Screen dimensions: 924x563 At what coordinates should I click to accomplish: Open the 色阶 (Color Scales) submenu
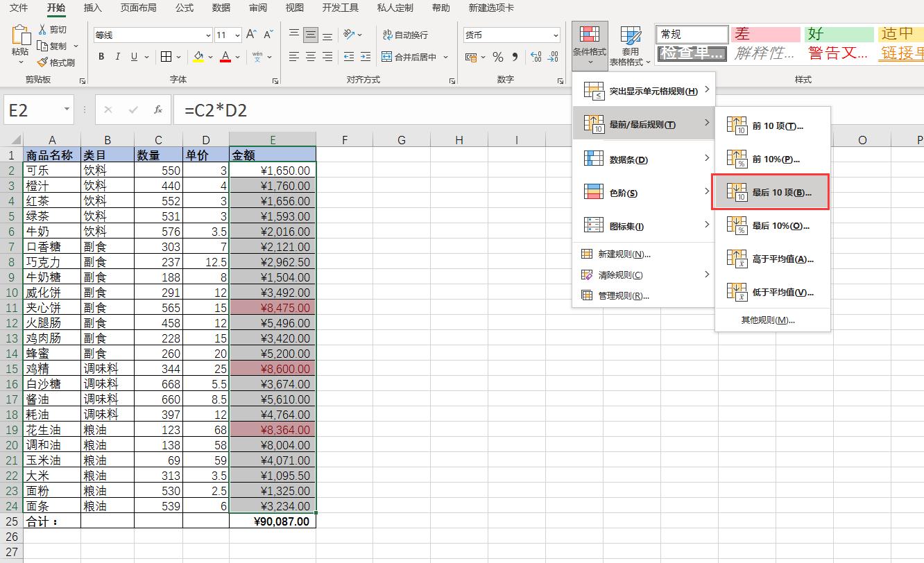pos(643,193)
